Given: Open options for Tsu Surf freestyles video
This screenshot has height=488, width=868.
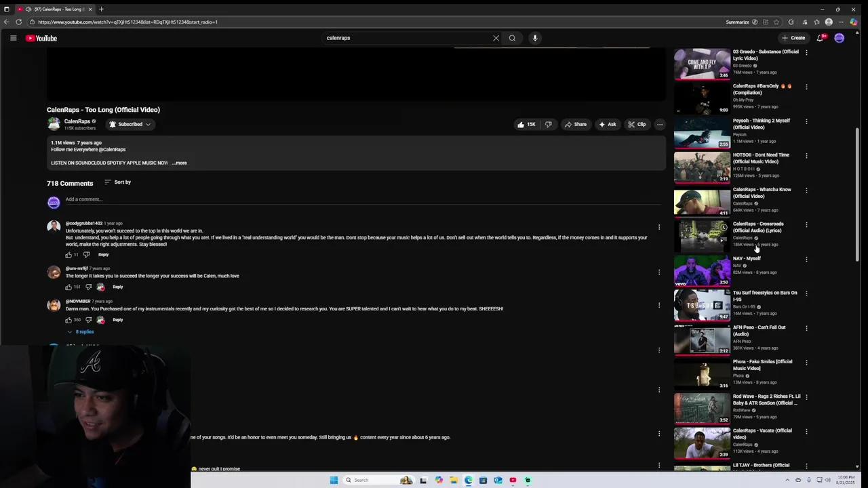Looking at the screenshot, I should 806,293.
